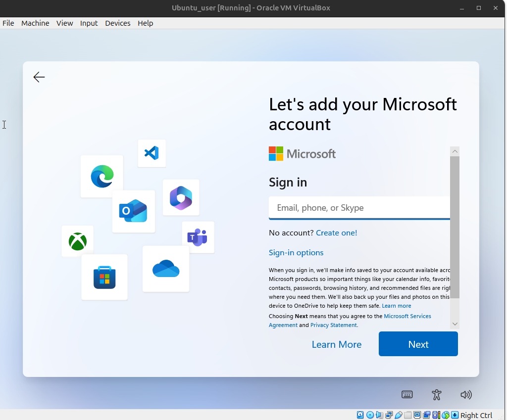The height and width of the screenshot is (420, 507).
Task: Click the volume speaker icon
Action: point(466,394)
